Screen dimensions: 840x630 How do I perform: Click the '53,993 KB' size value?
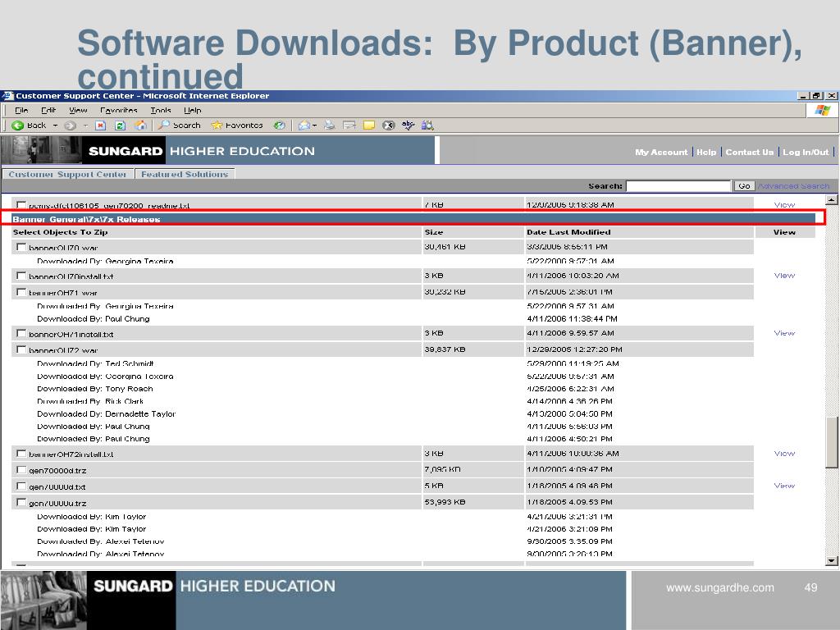pos(445,503)
